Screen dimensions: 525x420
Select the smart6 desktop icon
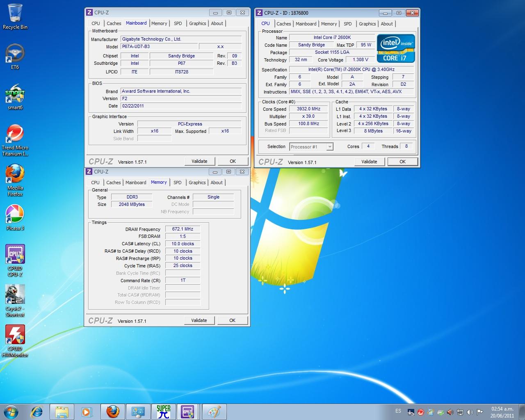point(15,97)
